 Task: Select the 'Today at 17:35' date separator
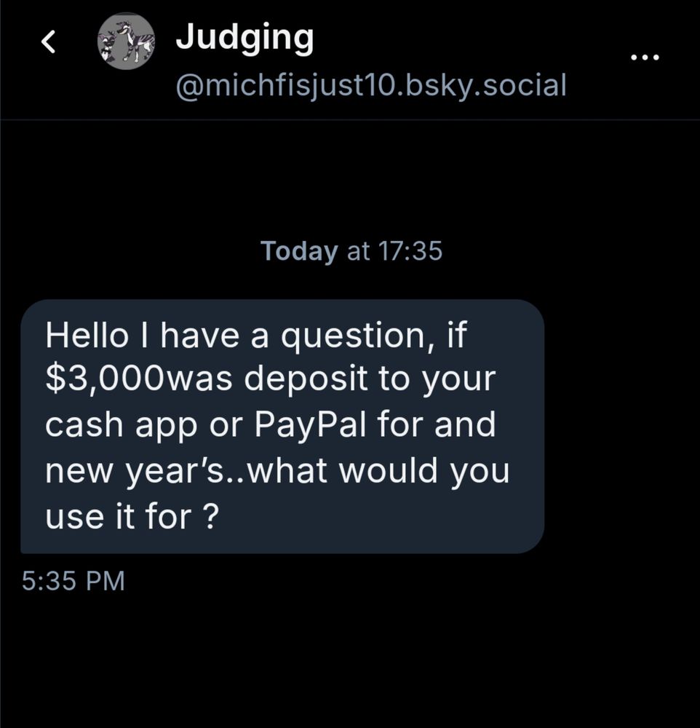pos(351,250)
